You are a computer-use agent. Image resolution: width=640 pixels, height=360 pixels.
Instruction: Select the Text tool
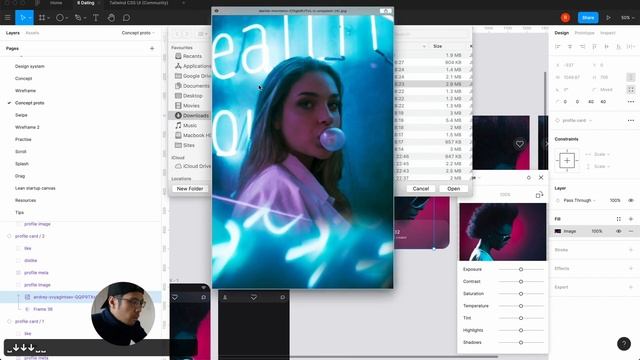(96, 18)
